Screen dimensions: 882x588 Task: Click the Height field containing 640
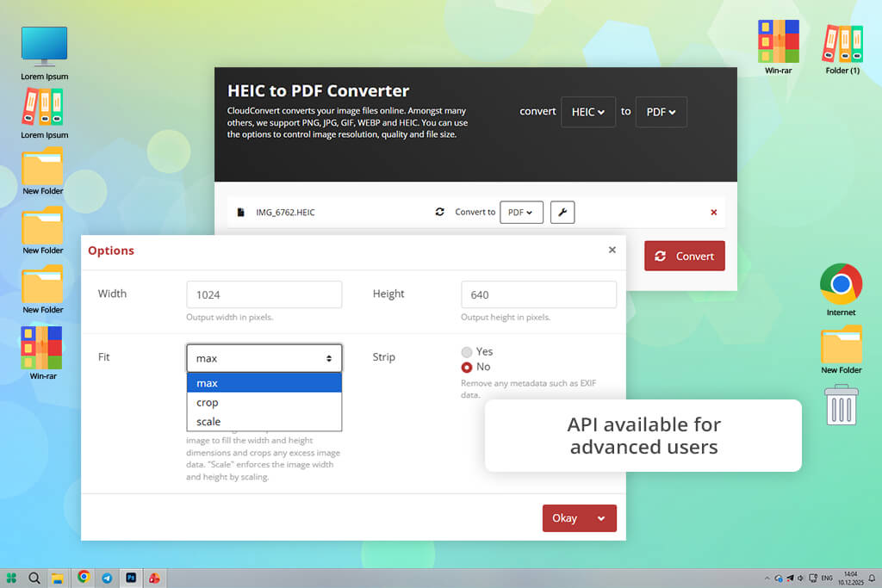(538, 294)
